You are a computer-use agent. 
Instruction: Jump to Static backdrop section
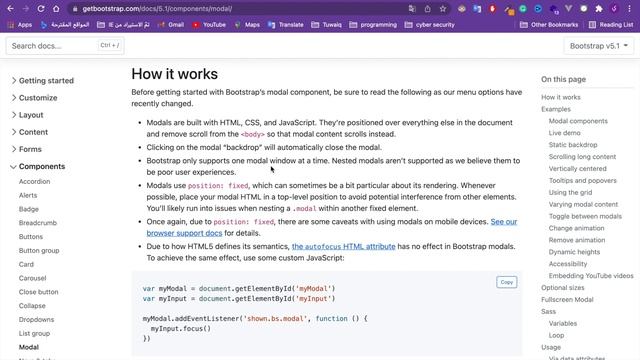point(573,145)
